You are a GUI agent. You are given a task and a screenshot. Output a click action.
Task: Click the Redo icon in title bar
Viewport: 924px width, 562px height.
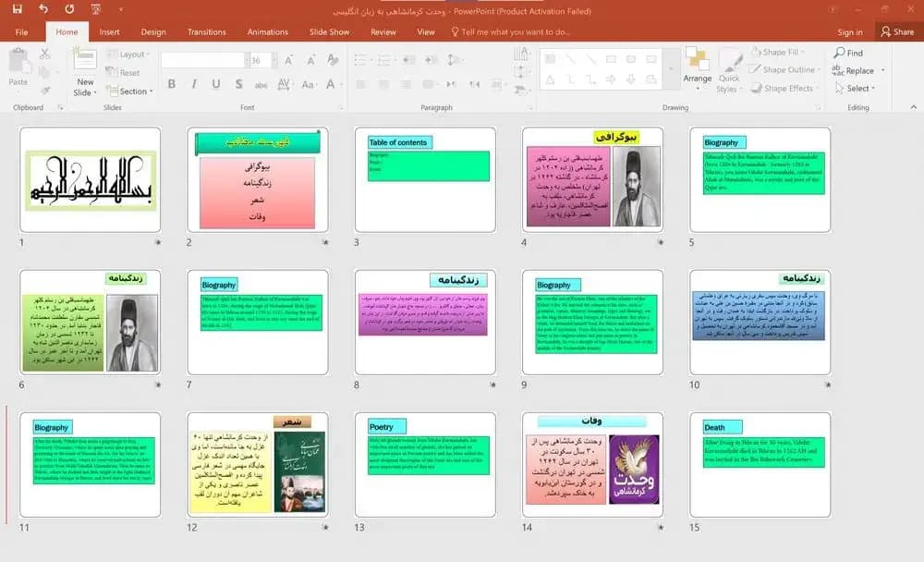[69, 9]
